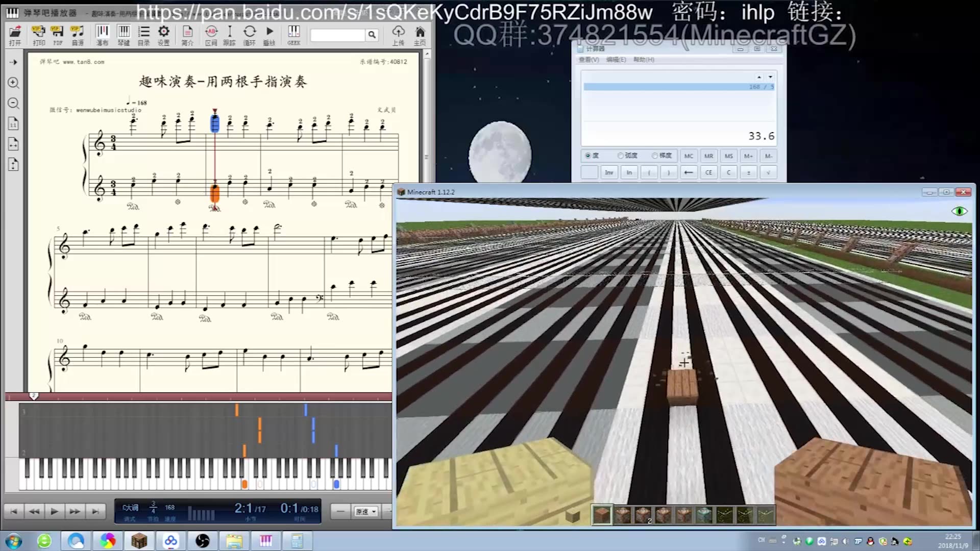Click calculator history down arrow
The image size is (980, 551).
770,77
